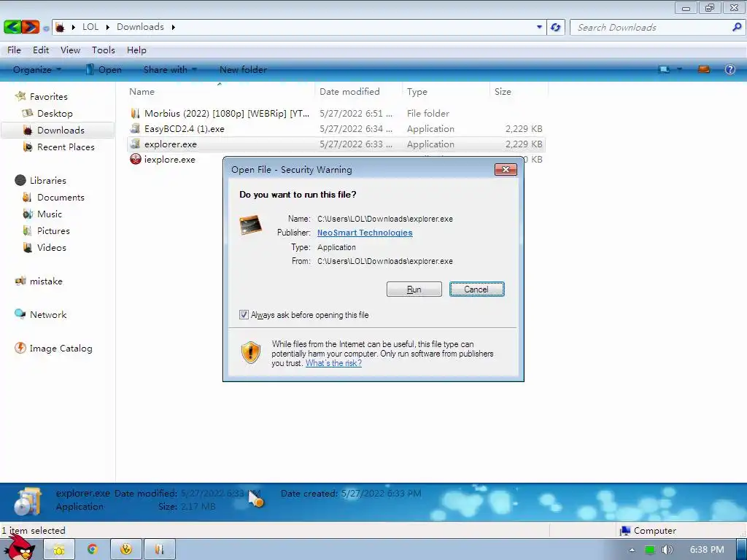Click the Cancel button in dialog
The height and width of the screenshot is (560, 747).
476,289
